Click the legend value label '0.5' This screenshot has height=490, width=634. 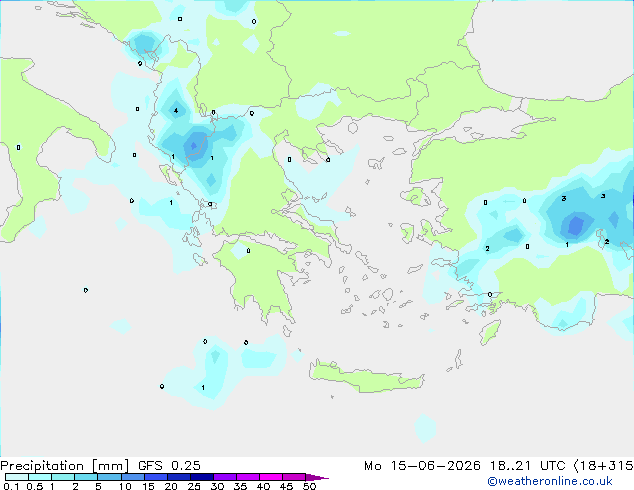(x=35, y=486)
